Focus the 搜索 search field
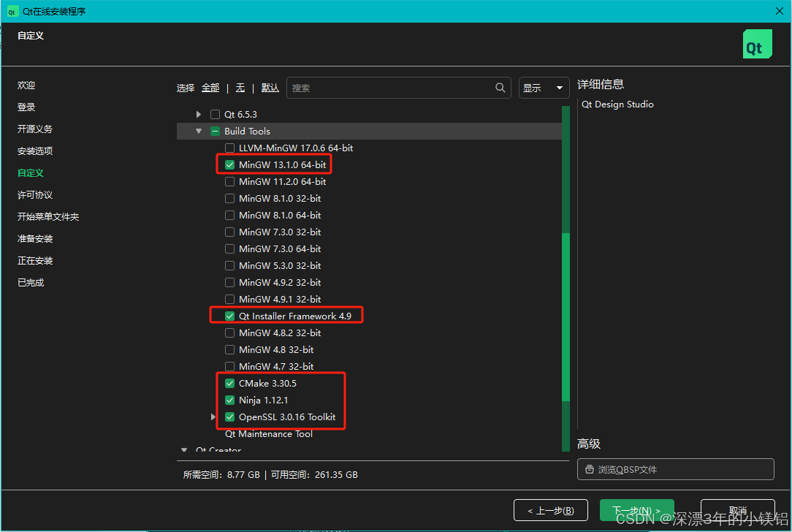Screen dimensions: 792x532 point(398,88)
